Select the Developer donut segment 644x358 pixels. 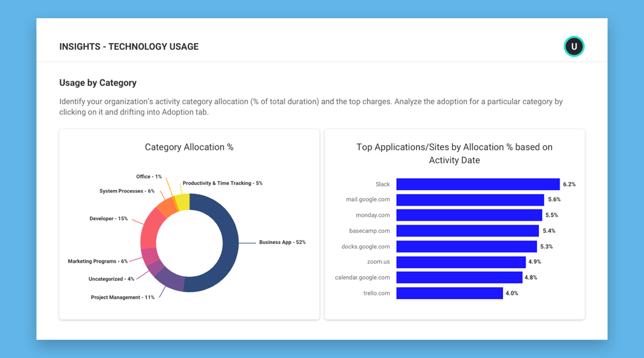pyautogui.click(x=151, y=229)
